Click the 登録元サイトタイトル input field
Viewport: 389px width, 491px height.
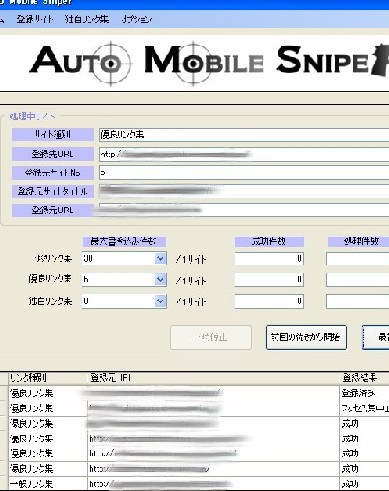pos(244,191)
